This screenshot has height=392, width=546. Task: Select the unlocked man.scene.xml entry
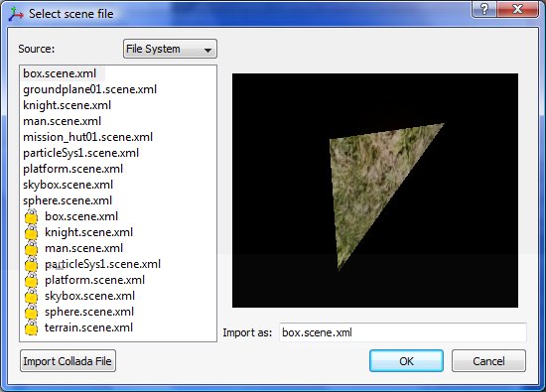(62, 121)
